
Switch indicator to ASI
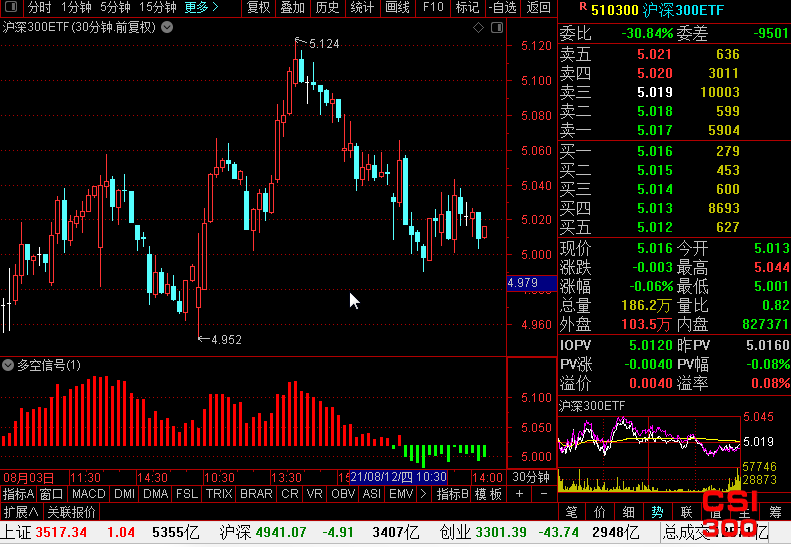[x=372, y=494]
